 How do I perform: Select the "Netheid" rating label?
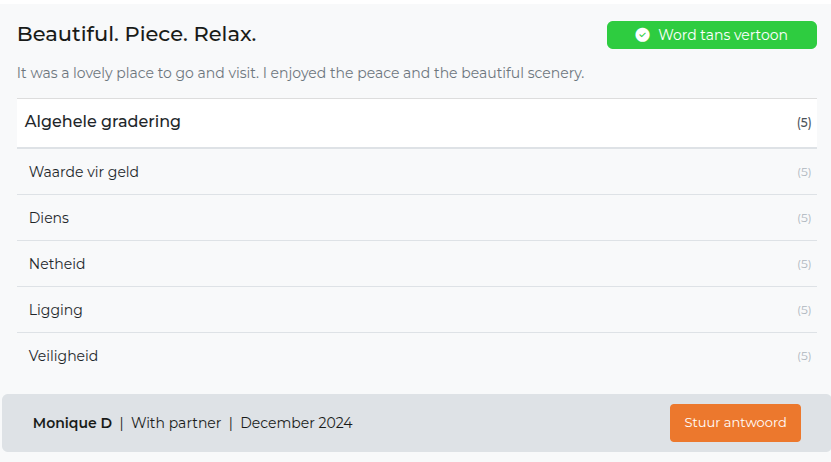coord(57,264)
